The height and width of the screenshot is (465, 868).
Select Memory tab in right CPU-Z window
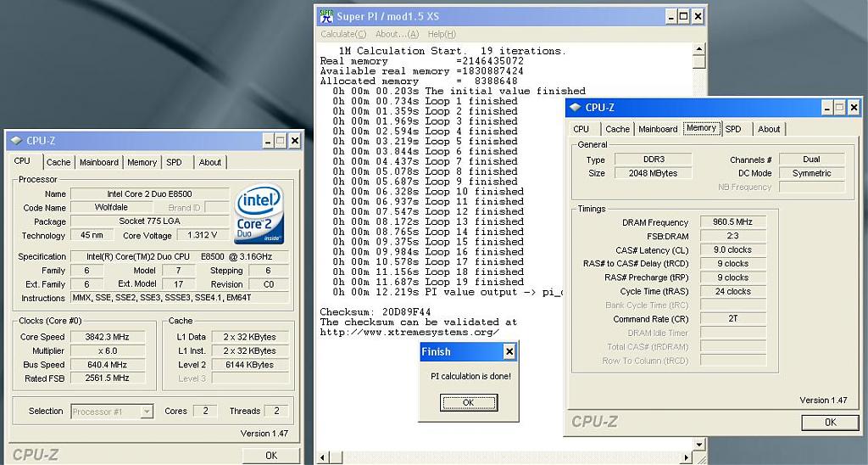click(x=701, y=128)
